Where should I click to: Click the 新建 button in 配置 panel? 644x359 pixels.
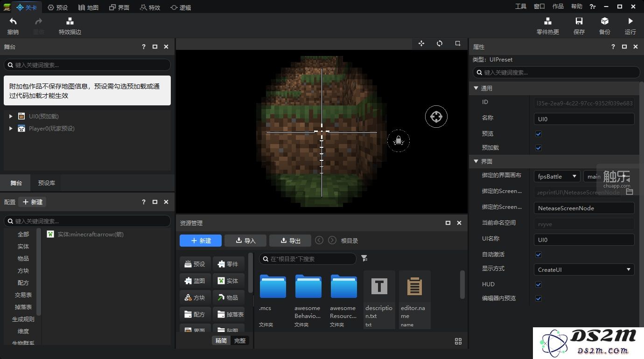32,202
